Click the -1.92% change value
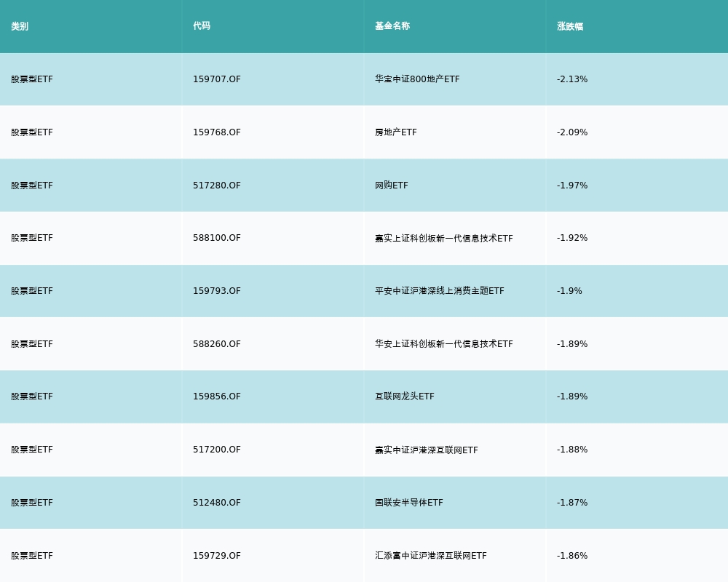Image resolution: width=728 pixels, height=582 pixels. coord(572,238)
